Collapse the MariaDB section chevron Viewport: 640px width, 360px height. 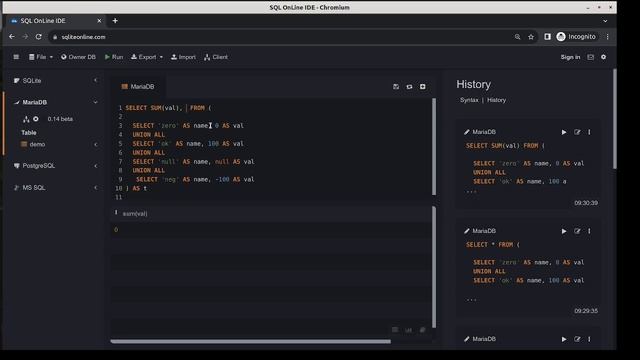(96, 102)
